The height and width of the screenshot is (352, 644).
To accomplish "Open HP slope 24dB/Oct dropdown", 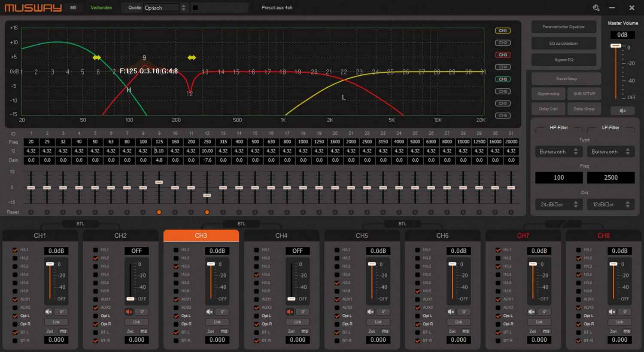I will [559, 205].
